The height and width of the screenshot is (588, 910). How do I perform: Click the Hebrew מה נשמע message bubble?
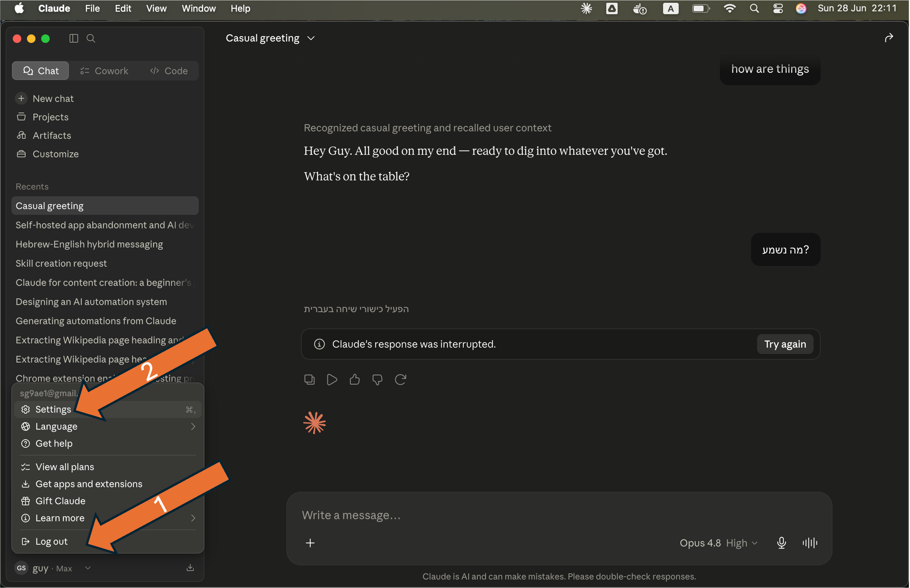tap(786, 250)
